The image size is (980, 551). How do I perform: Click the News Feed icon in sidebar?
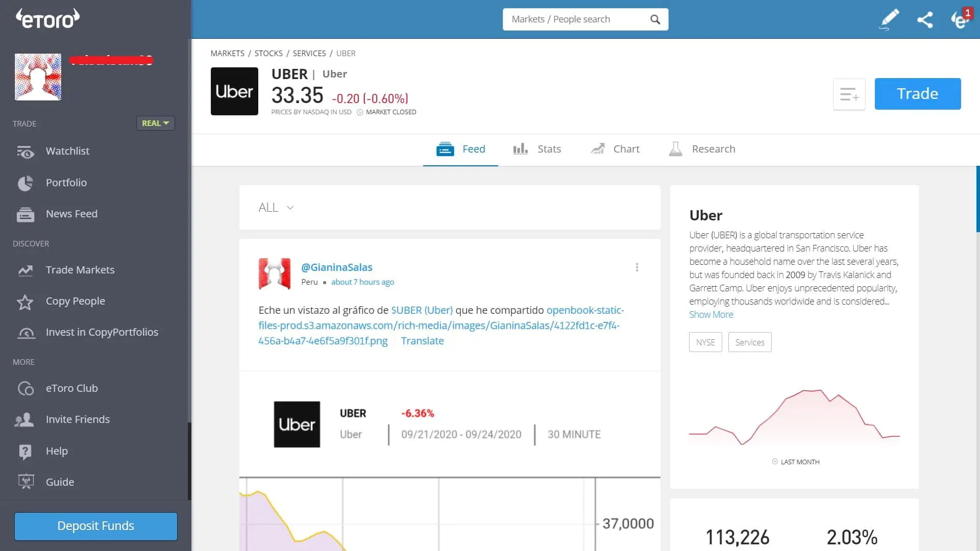(x=25, y=214)
